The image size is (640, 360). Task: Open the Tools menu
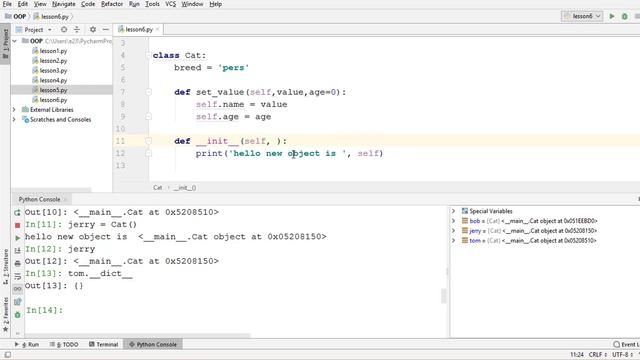pyautogui.click(x=152, y=4)
